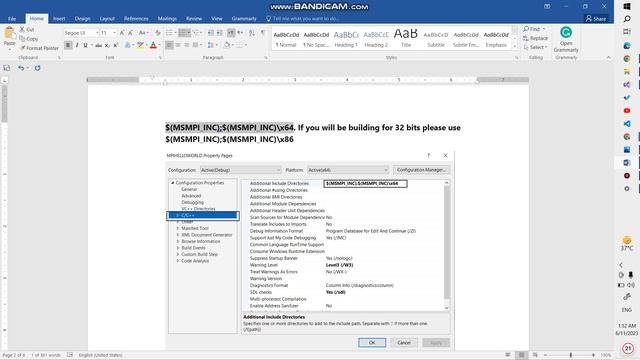Clear all formatting with eraser icon
The height and width of the screenshot is (360, 640).
pyautogui.click(x=158, y=33)
